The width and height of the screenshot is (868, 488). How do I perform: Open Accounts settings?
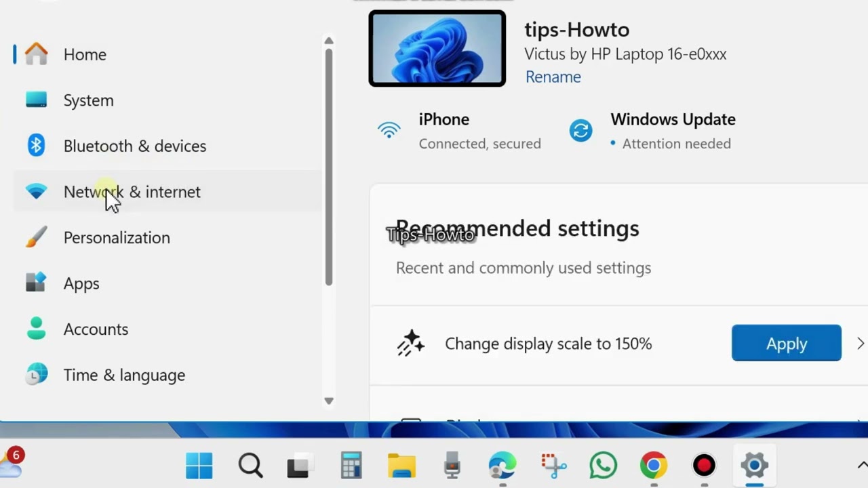pos(166,329)
